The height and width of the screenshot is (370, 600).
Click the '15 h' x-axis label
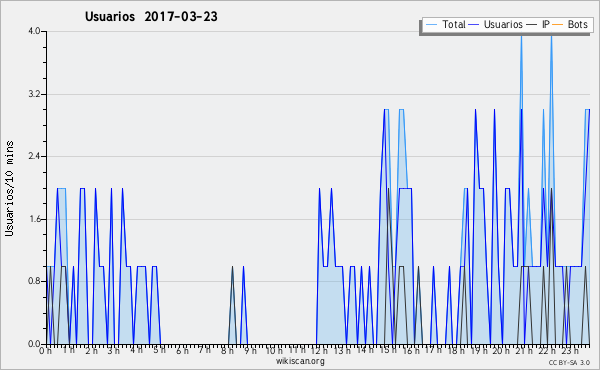[388, 351]
